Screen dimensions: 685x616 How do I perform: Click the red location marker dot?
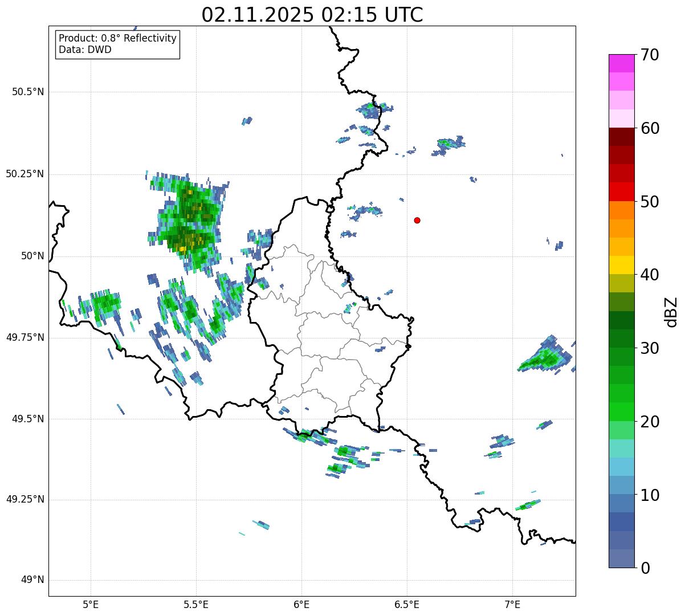tap(417, 220)
